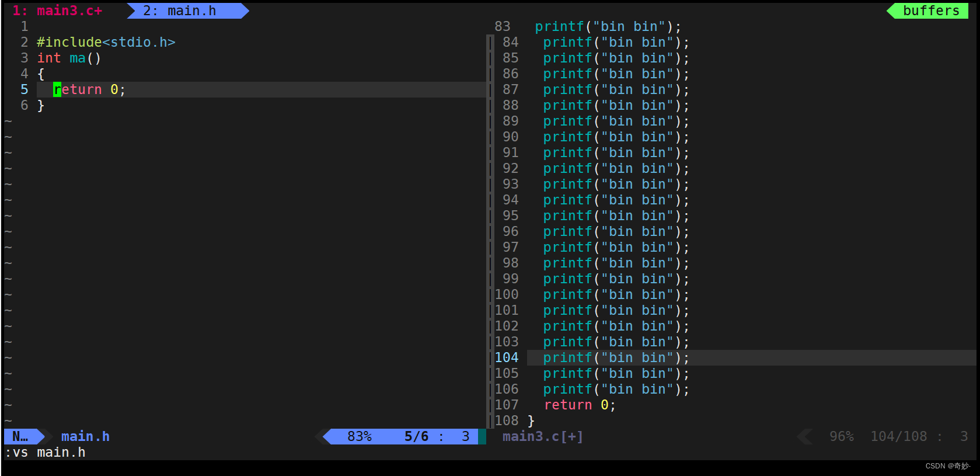Click the 104/108 position indicator
This screenshot has height=476, width=980.
[x=898, y=436]
